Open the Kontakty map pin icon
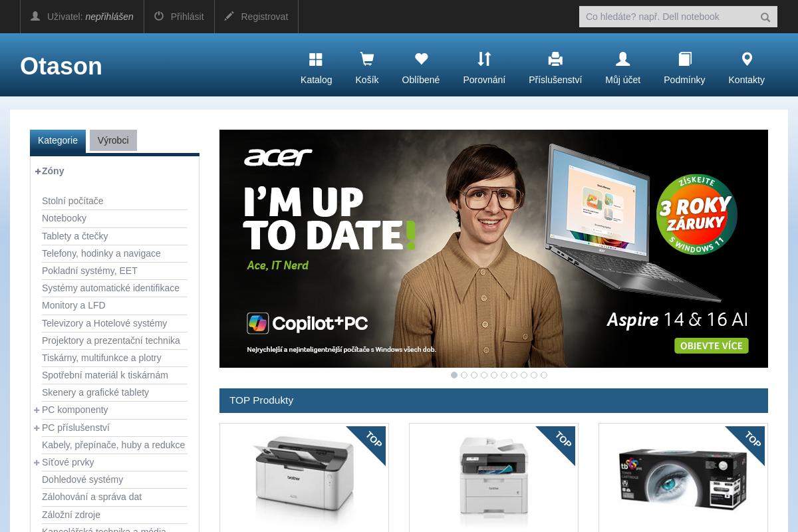 click(747, 59)
